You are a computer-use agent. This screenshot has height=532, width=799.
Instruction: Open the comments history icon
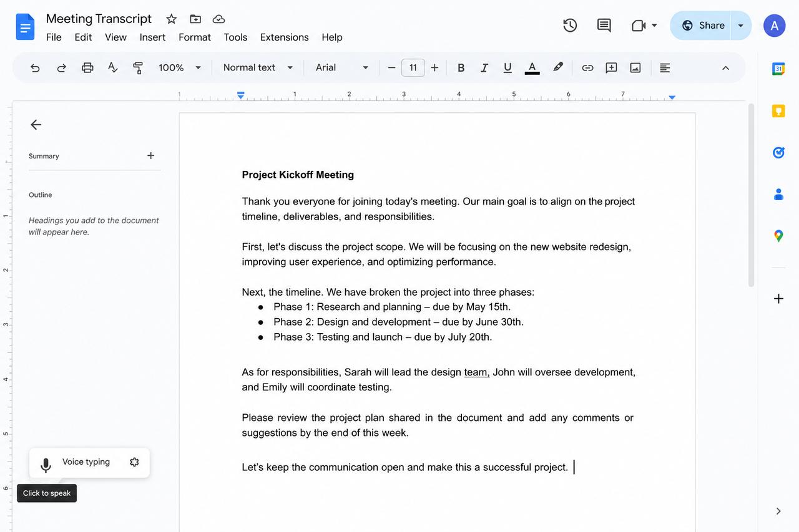(604, 26)
